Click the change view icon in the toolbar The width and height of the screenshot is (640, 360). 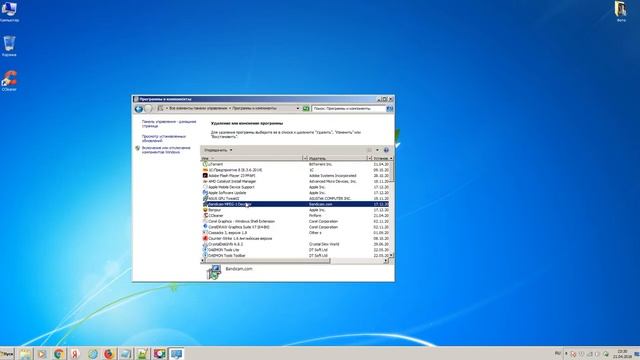pos(369,150)
